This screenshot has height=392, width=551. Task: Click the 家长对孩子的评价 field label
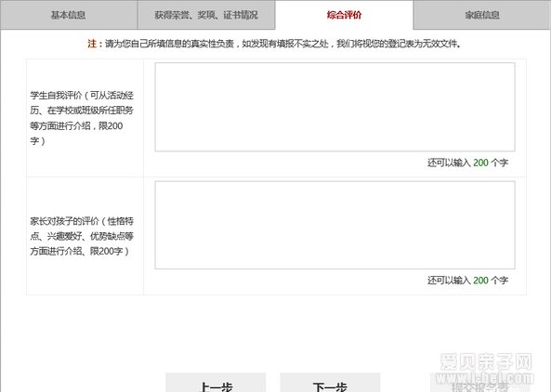82,236
